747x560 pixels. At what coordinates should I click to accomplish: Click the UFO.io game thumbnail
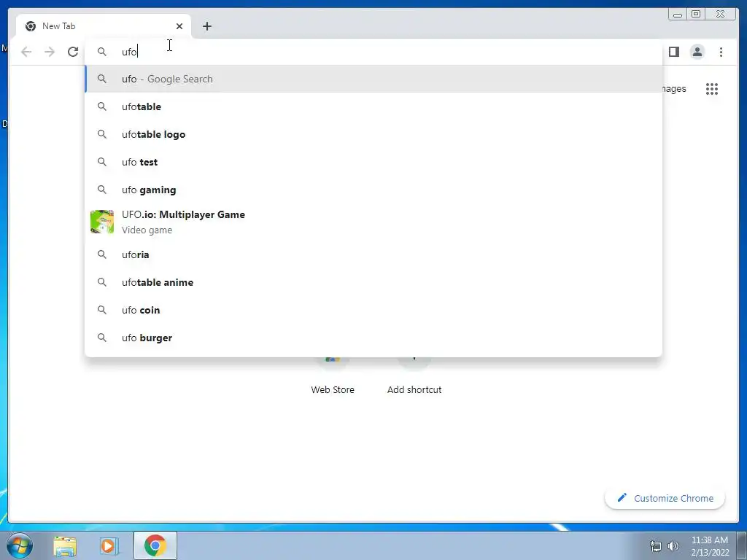102,222
